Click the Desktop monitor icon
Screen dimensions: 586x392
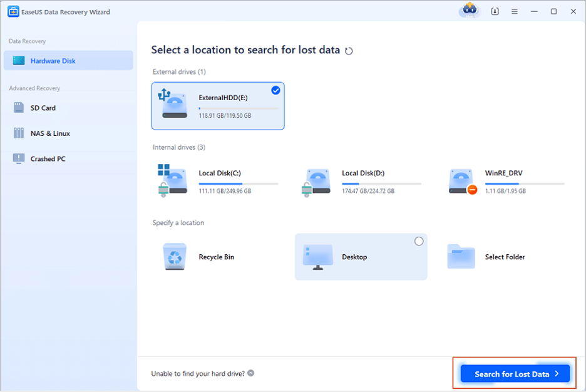[x=317, y=257]
